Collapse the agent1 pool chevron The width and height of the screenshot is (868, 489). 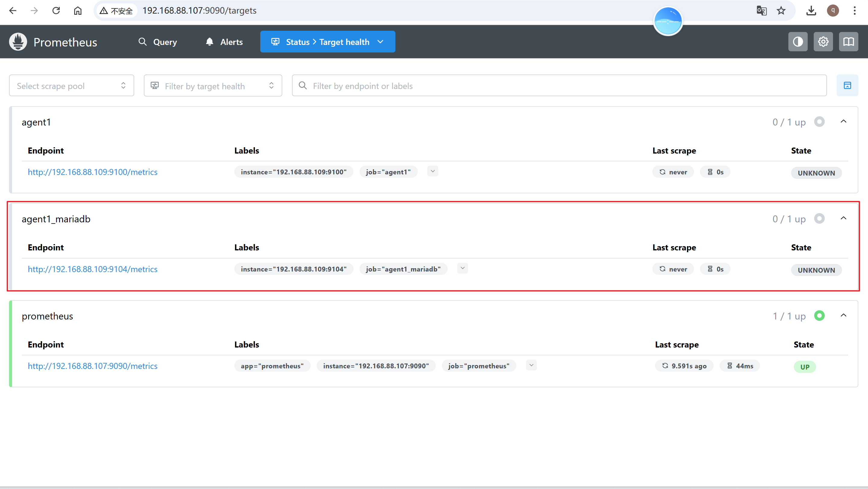tap(843, 122)
